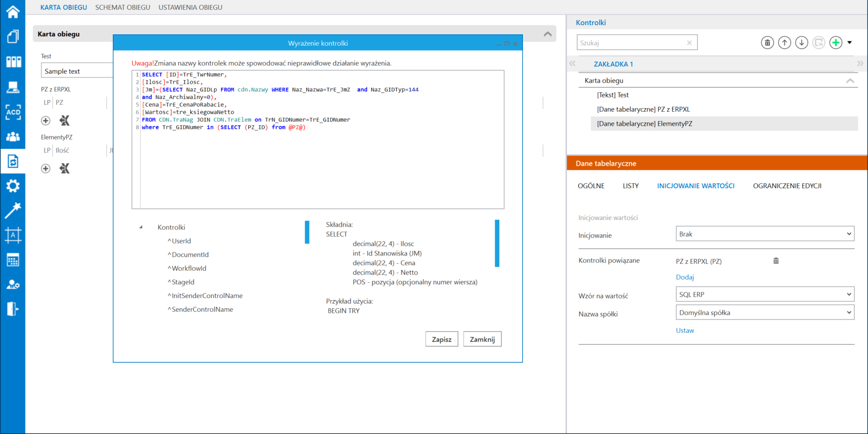Viewport: 868px width, 434px height.
Task: Select ^DocumentId in the Kontrolki tree
Action: tap(188, 254)
